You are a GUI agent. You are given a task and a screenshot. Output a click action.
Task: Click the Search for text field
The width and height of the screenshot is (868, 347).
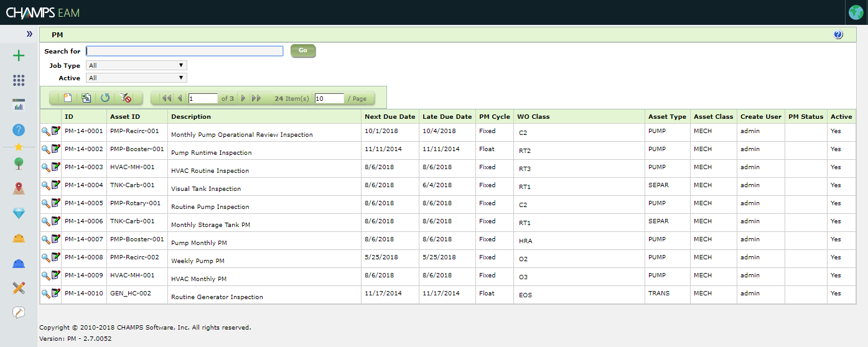184,51
